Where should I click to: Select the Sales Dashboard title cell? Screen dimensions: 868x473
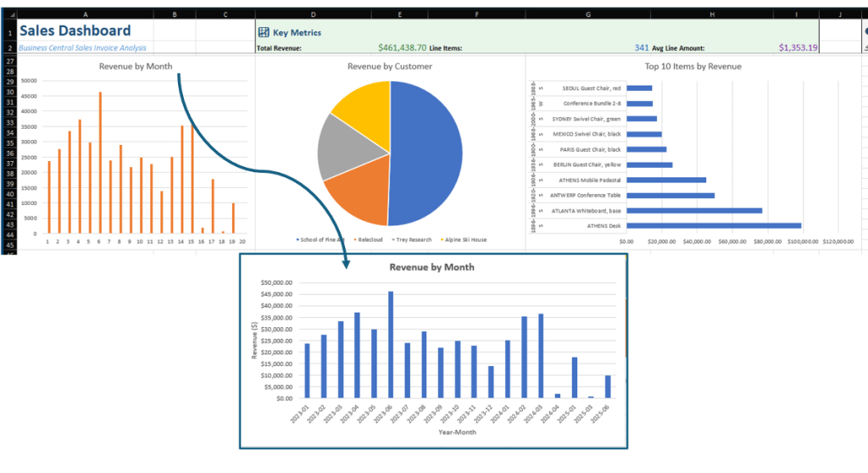pos(76,31)
